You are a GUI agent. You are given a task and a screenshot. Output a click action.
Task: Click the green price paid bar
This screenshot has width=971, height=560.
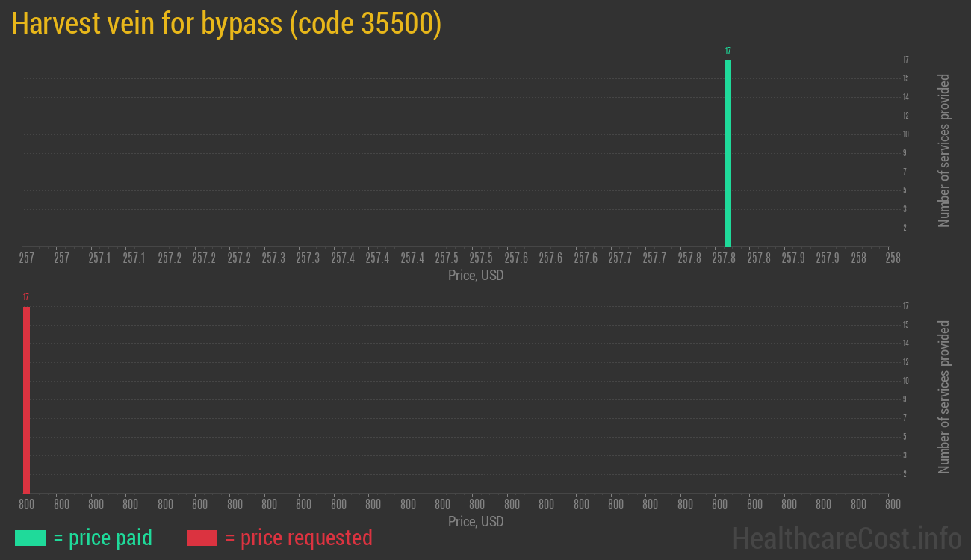click(728, 153)
